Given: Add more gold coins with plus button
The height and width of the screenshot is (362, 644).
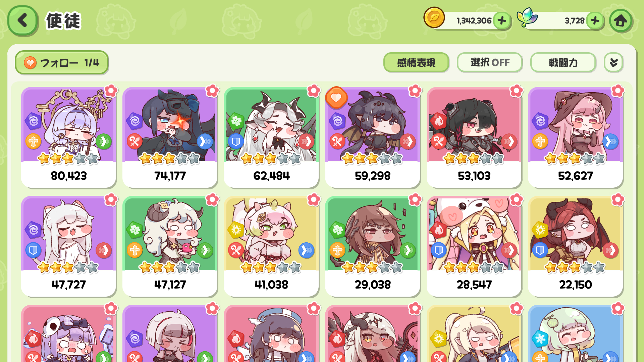Looking at the screenshot, I should (x=502, y=21).
